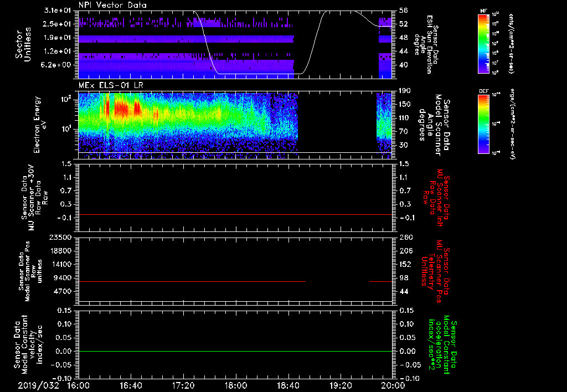Click the "MU Scanner +30V Raw Data" axis title
The width and height of the screenshot is (567, 392).
(x=34, y=198)
